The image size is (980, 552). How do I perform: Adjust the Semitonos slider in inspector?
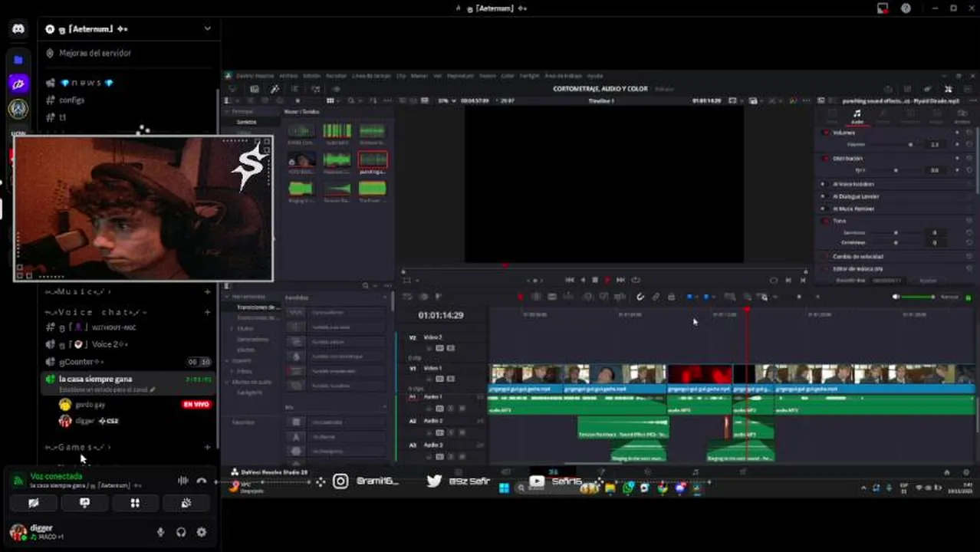[896, 232]
